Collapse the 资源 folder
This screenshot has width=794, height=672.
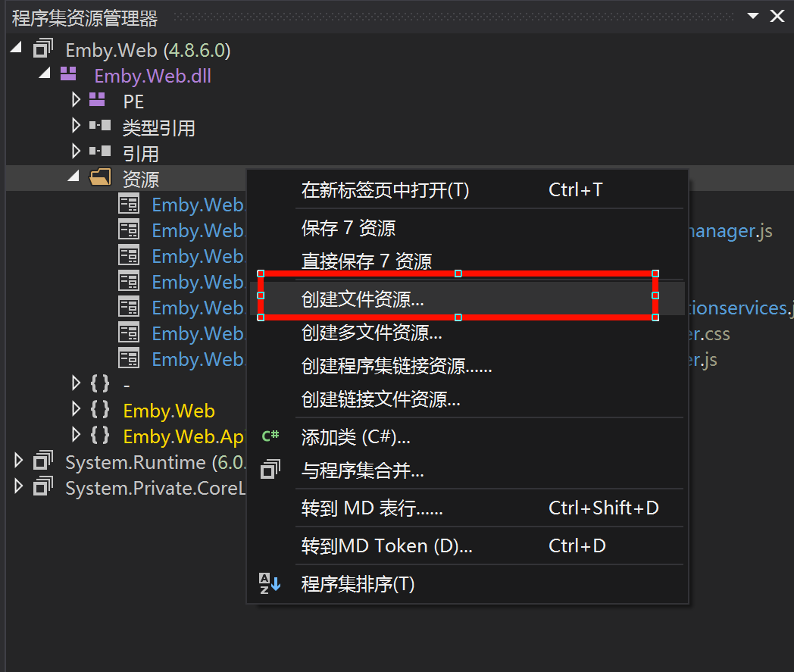click(73, 177)
